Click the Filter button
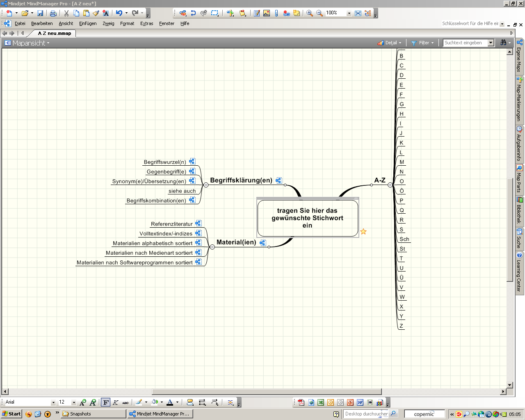 (422, 43)
